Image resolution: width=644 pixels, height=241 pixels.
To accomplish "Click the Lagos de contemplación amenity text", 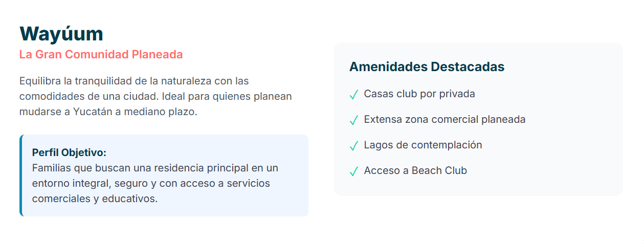I will [x=423, y=145].
